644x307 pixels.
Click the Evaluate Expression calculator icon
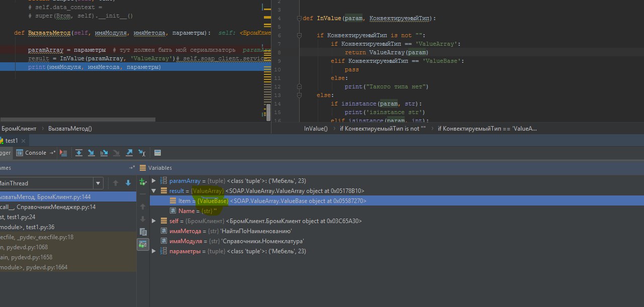point(157,153)
